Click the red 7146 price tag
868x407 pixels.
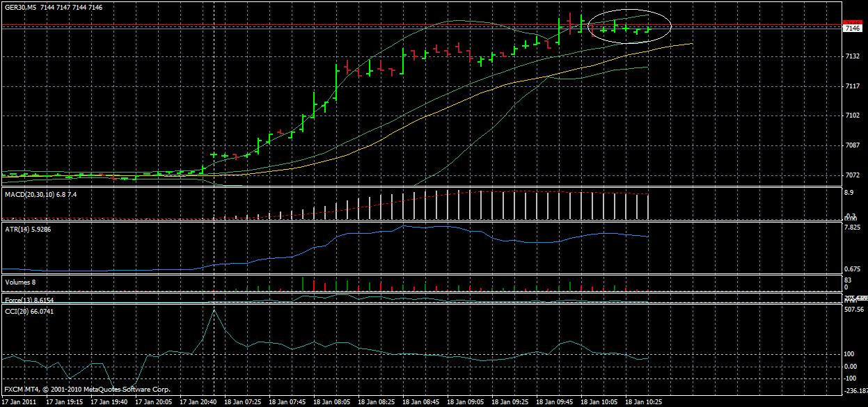[852, 23]
